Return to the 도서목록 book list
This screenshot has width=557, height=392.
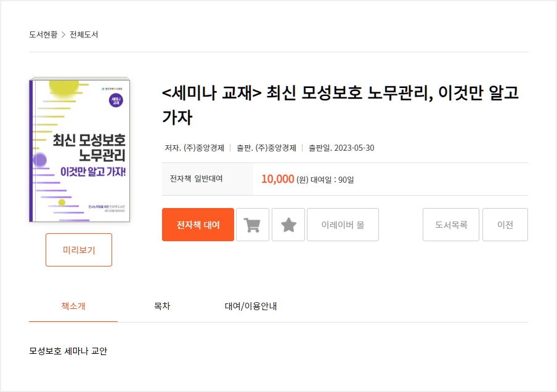point(451,225)
